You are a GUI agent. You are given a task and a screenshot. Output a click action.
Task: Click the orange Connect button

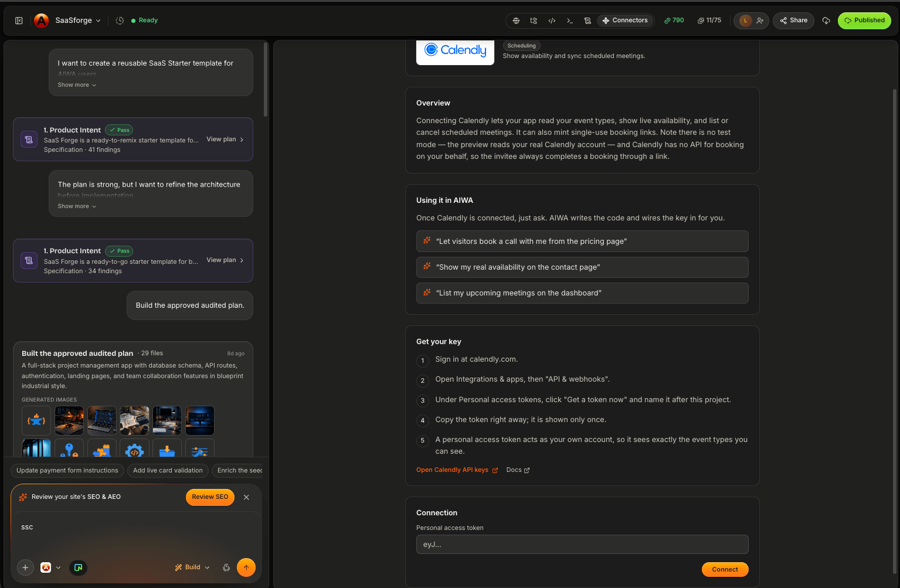pos(725,570)
